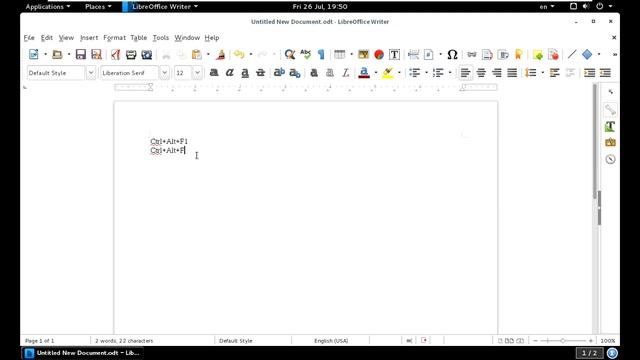Toggle Formatting Marks pilcrow
Screen dimensions: 640x360
pyautogui.click(x=321, y=54)
